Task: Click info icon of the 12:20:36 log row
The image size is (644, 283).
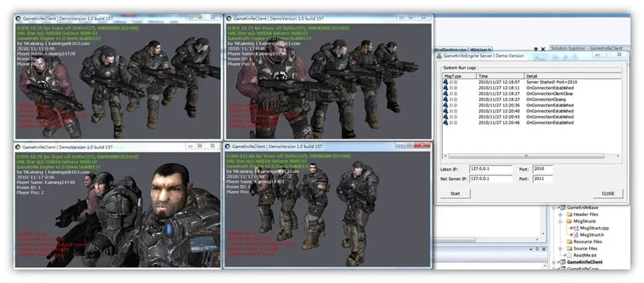Action: pyautogui.click(x=445, y=105)
